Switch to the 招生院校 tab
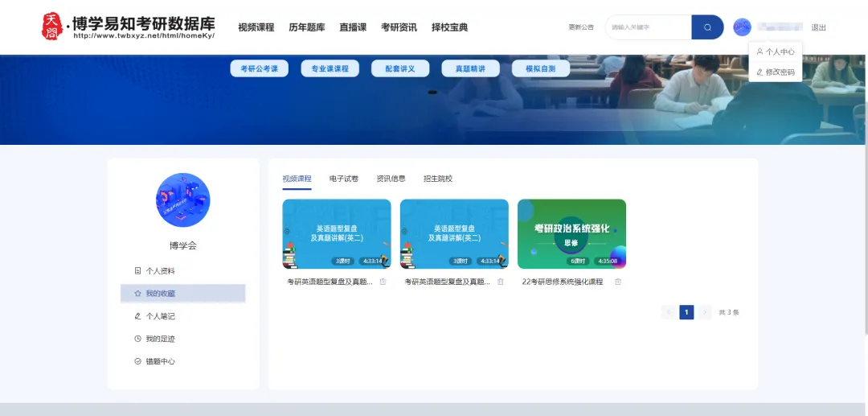Viewport: 868px width, 416px height. (x=438, y=179)
